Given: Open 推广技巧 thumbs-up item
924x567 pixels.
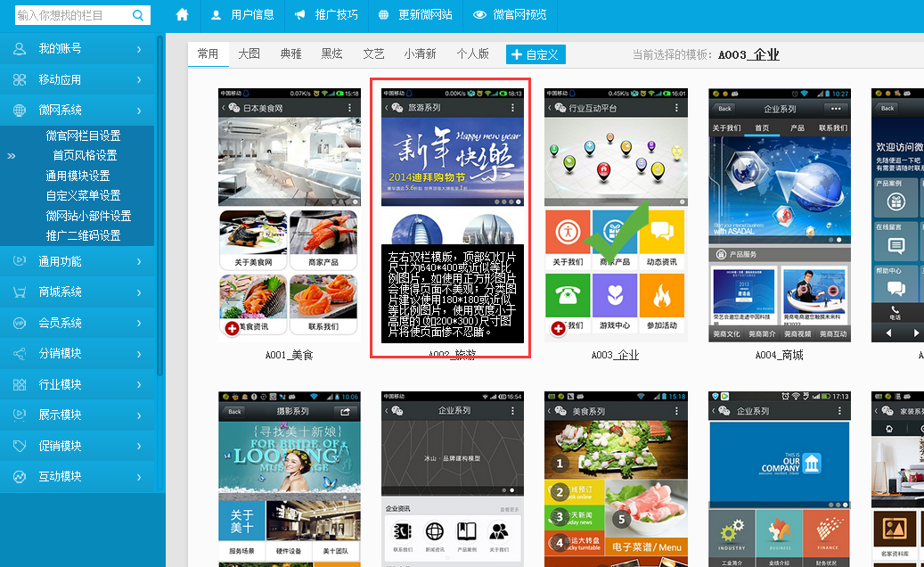Looking at the screenshot, I should 326,15.
